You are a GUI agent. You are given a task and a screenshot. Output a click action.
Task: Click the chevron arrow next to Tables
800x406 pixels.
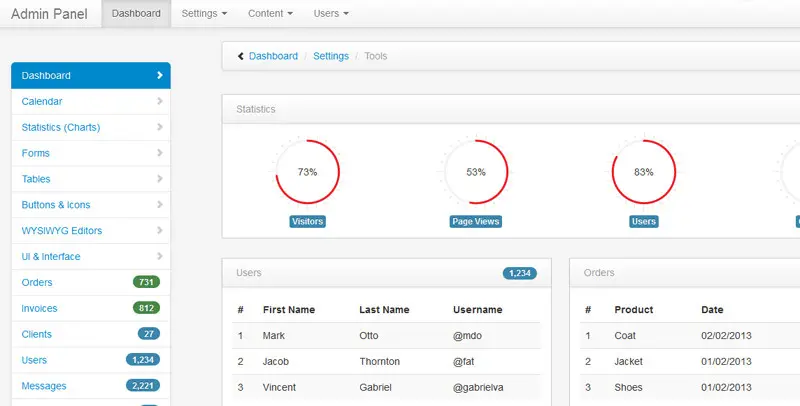click(x=160, y=179)
